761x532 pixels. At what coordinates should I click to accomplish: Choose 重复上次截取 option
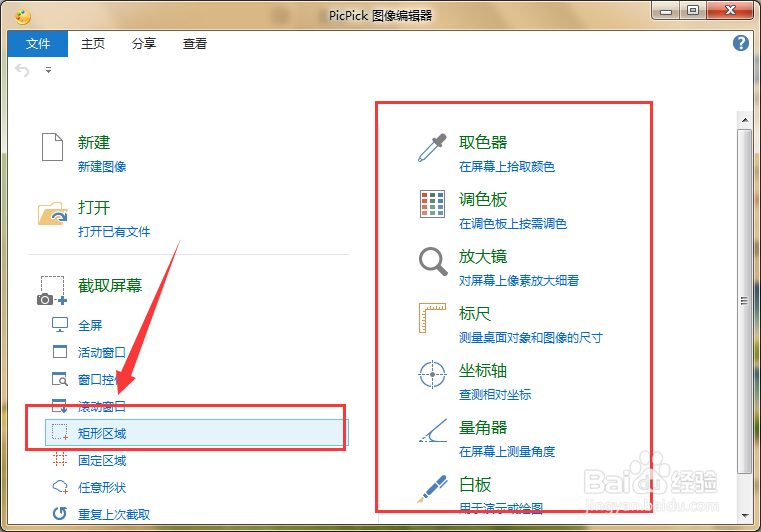click(x=114, y=514)
